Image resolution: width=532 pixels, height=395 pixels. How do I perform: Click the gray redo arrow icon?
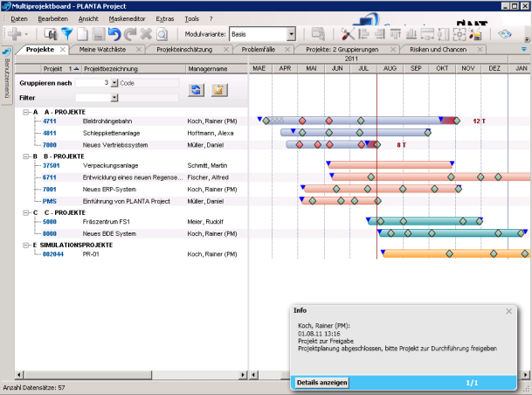click(x=130, y=34)
